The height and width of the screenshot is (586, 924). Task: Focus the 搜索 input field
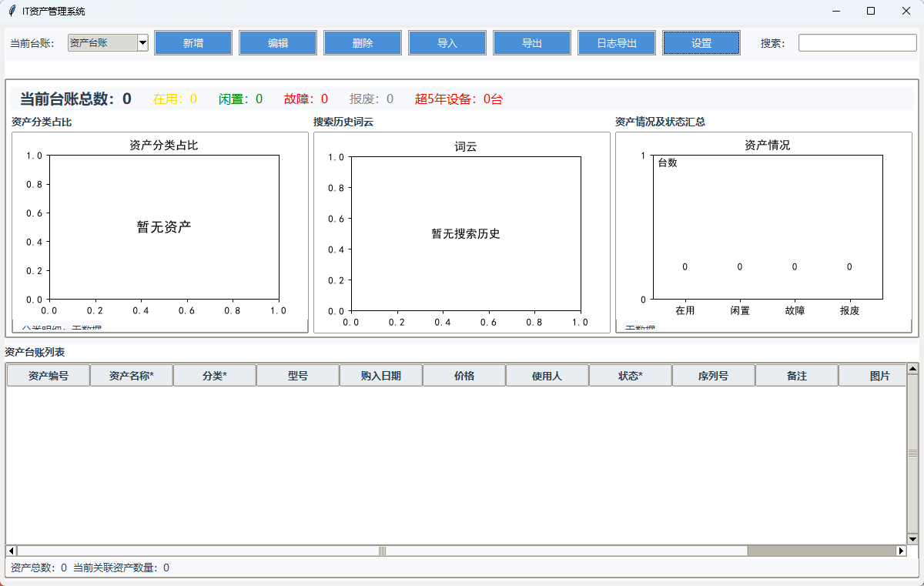(857, 43)
